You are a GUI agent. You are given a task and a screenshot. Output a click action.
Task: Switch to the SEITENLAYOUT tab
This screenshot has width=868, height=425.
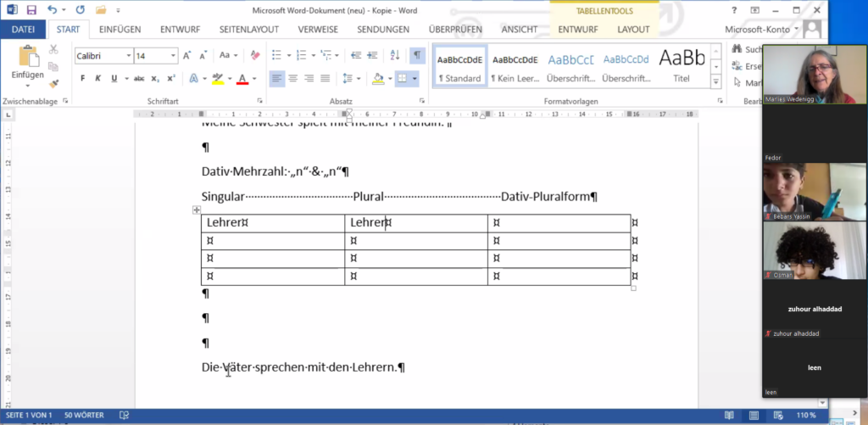pos(249,30)
